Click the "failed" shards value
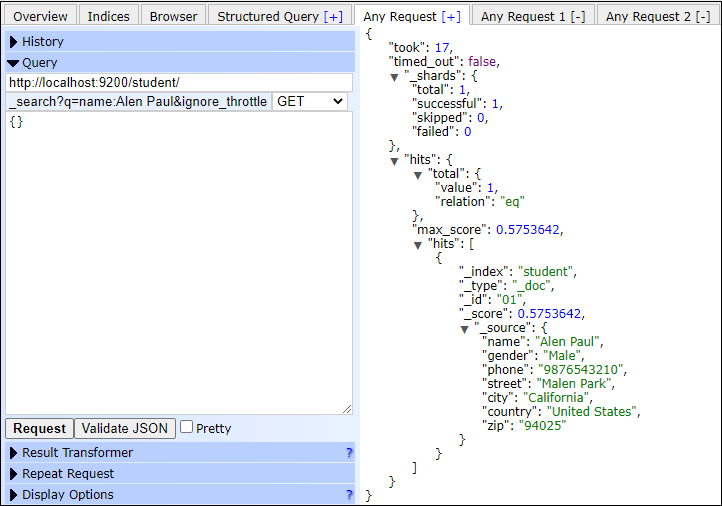This screenshot has width=722, height=506. pyautogui.click(x=467, y=132)
